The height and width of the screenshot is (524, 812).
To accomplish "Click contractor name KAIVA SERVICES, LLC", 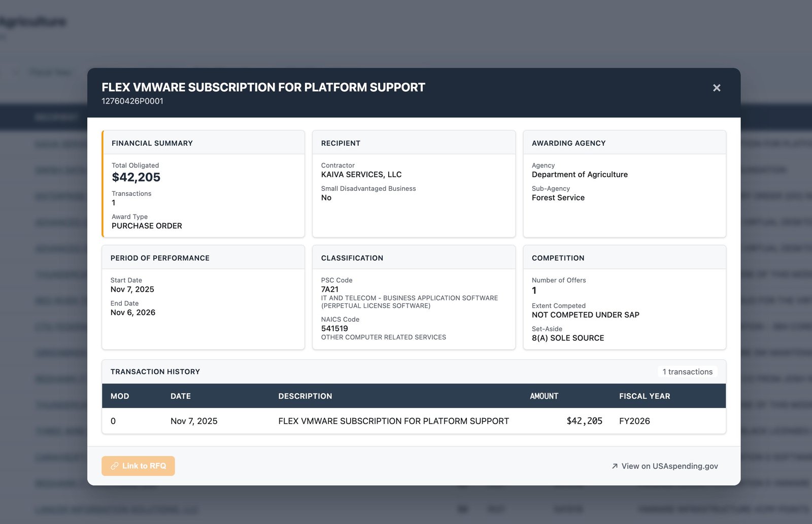I will pos(361,174).
